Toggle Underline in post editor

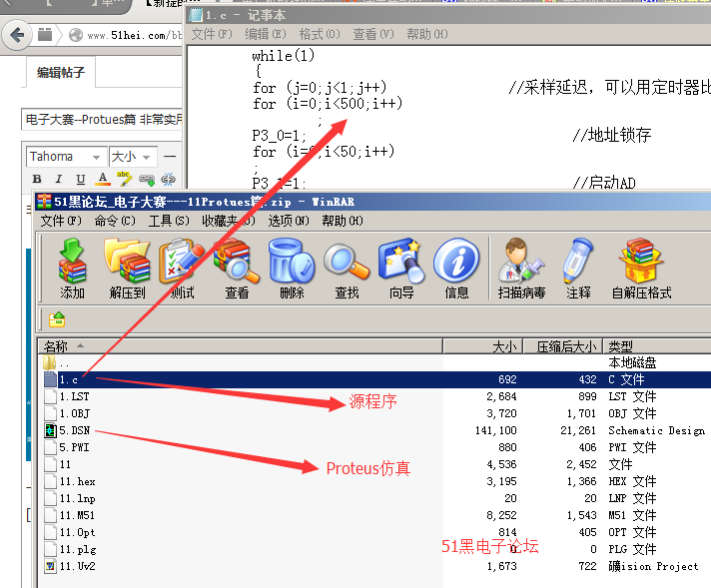click(81, 179)
